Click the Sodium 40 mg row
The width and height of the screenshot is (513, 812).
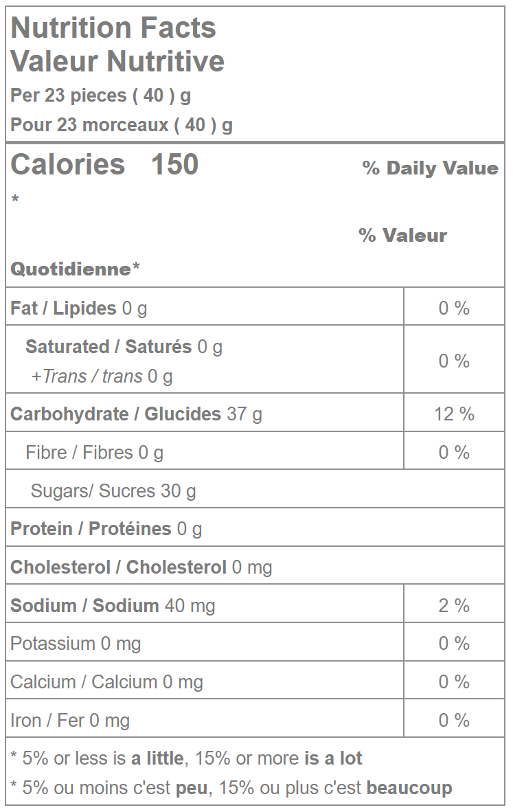coord(113,606)
